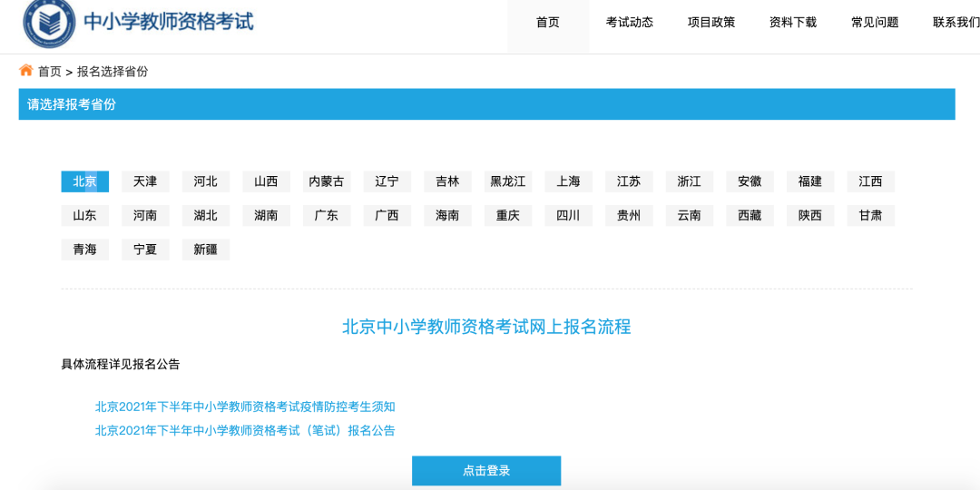Click the site logo emblem
The width and height of the screenshot is (980, 490).
(49, 23)
